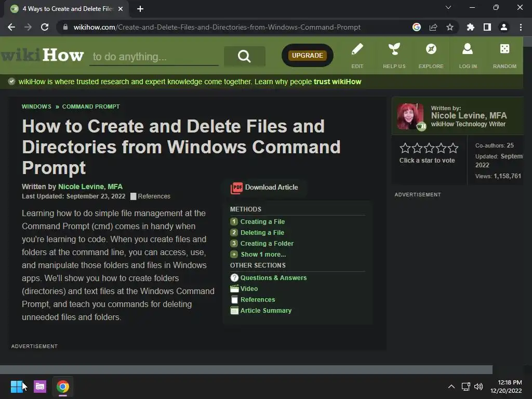Jump to References beside last updated date
The height and width of the screenshot is (399, 532).
click(x=150, y=196)
